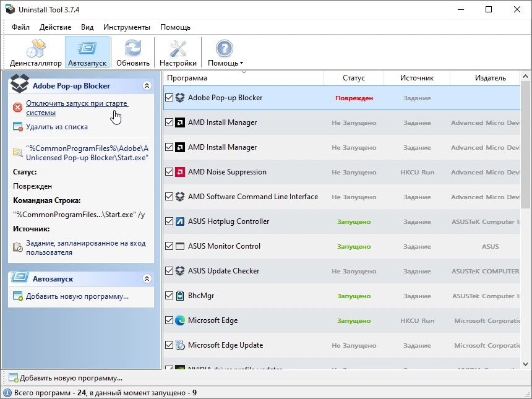
Task: Click the BhcMgr battery icon
Action: (180, 296)
